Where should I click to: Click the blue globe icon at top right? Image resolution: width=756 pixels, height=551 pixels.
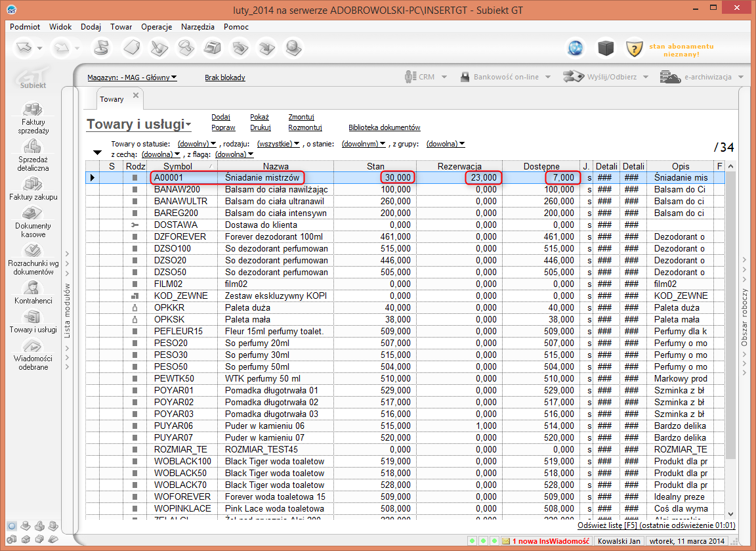click(575, 48)
